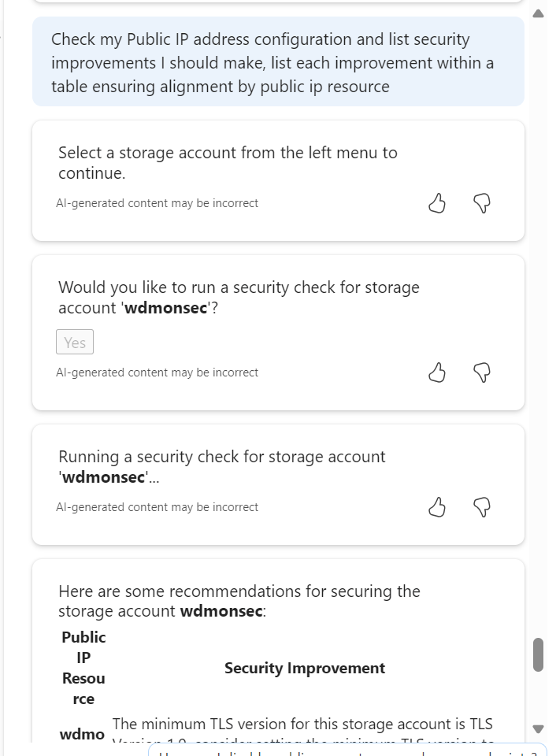
Task: Dislike the 'Select a storage account' response
Action: tap(482, 204)
